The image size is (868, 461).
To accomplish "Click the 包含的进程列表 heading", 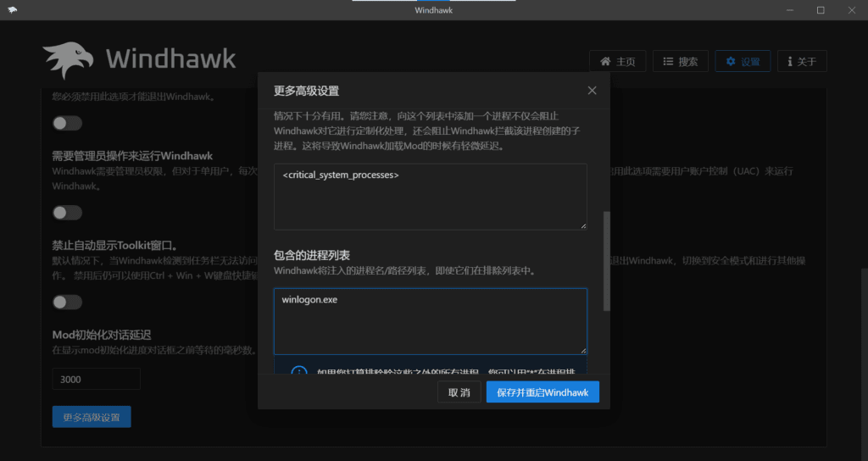I will point(312,255).
